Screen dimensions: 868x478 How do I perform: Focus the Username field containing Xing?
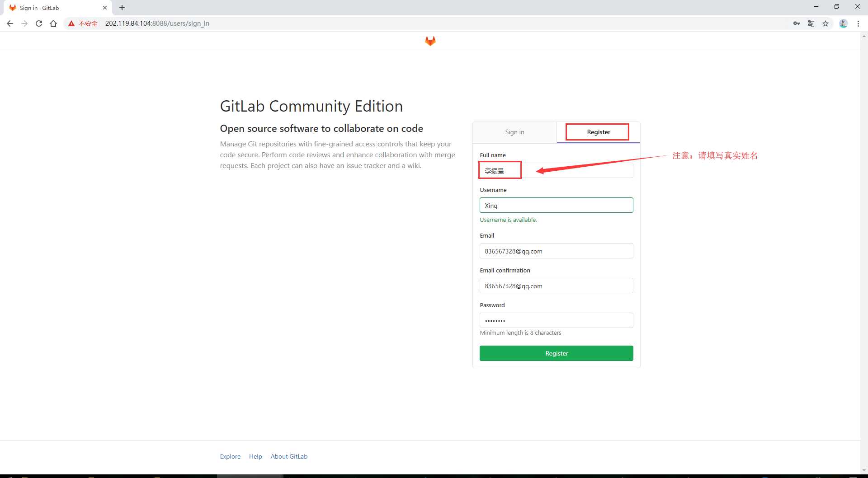click(x=556, y=205)
